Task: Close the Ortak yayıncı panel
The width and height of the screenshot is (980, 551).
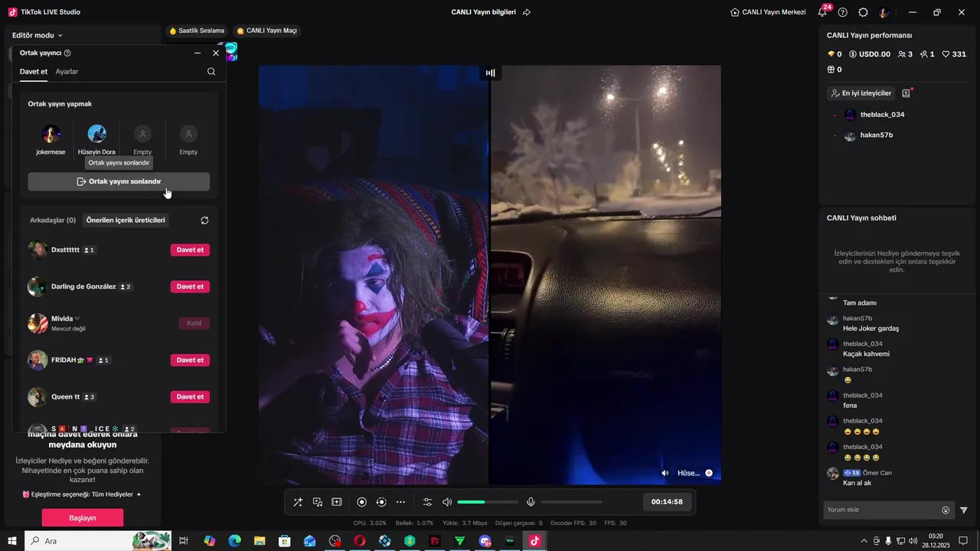Action: [216, 53]
